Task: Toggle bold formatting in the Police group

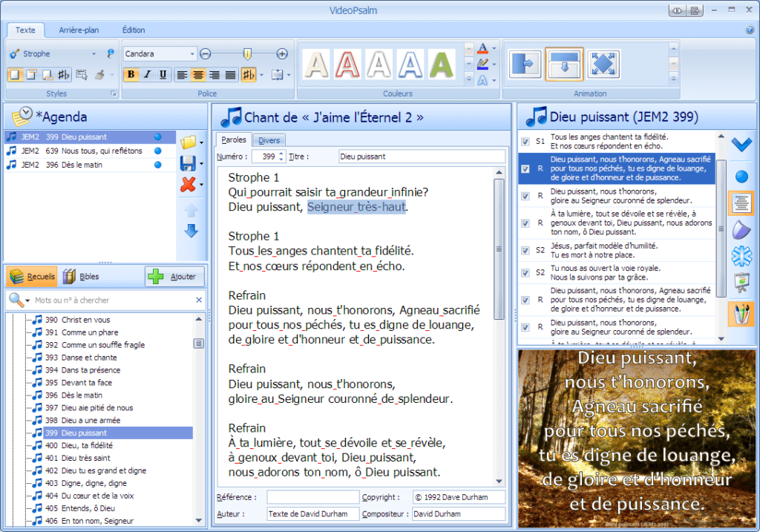Action: [x=131, y=75]
